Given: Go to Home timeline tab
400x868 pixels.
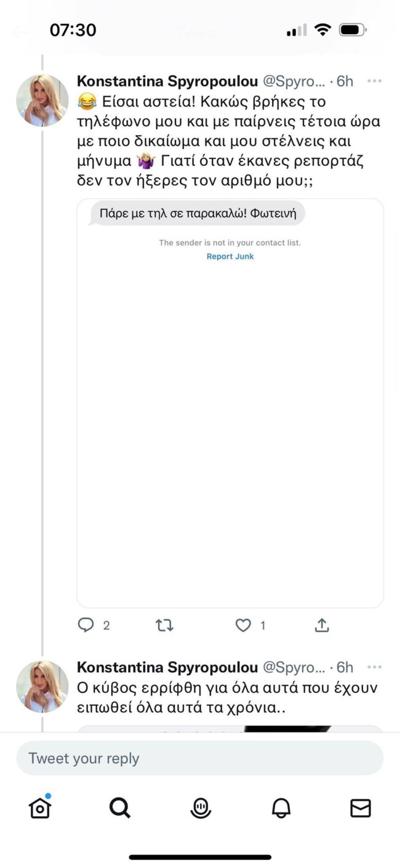Looking at the screenshot, I should pyautogui.click(x=40, y=808).
